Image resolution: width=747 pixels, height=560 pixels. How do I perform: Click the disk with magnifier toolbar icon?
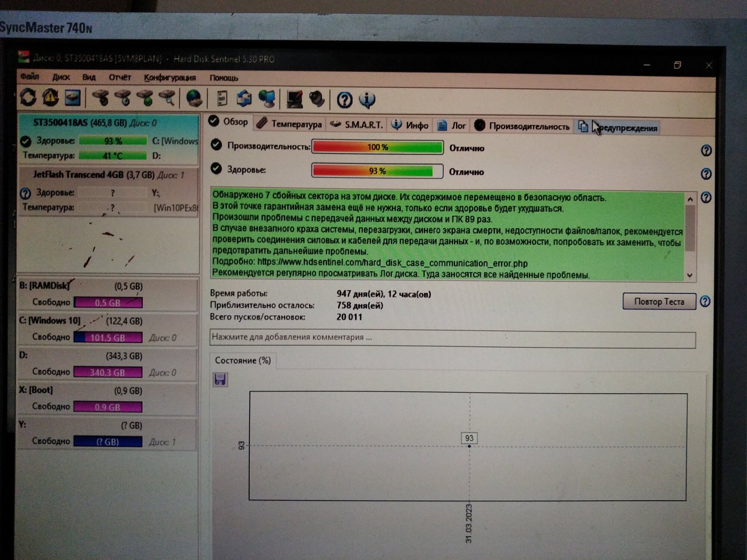coord(167,98)
